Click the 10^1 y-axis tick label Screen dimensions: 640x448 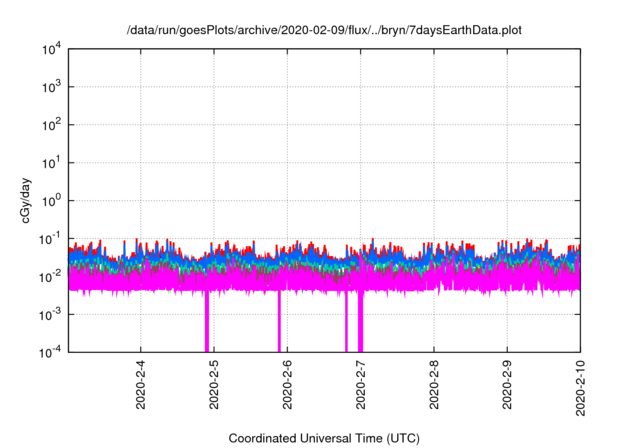point(51,163)
